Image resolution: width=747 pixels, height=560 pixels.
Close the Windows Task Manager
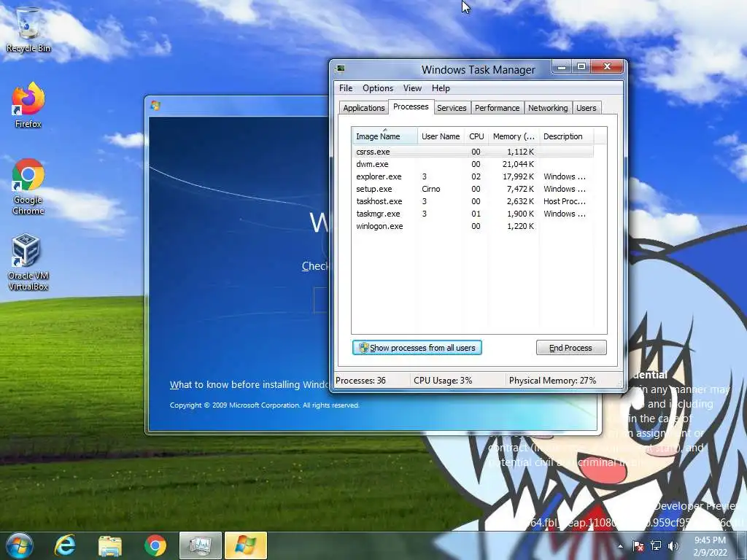(607, 67)
